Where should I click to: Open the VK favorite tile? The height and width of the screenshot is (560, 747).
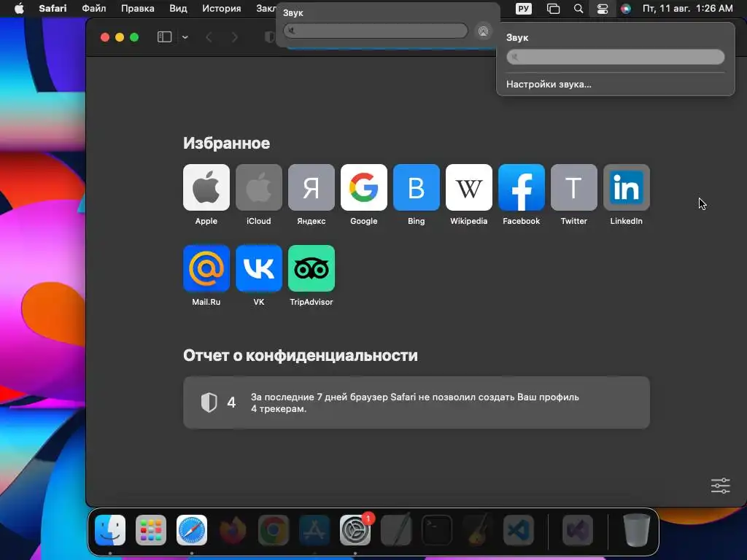click(259, 268)
